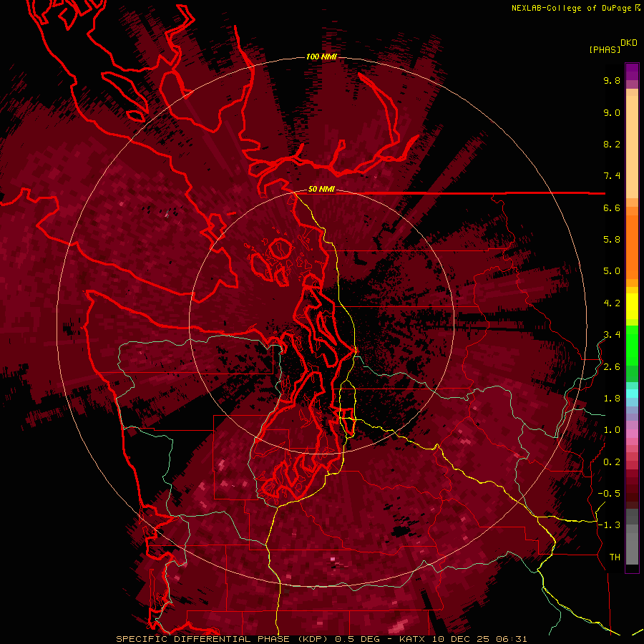Click the 7.4 scale value
The height and width of the screenshot is (644, 644).
[x=612, y=176]
